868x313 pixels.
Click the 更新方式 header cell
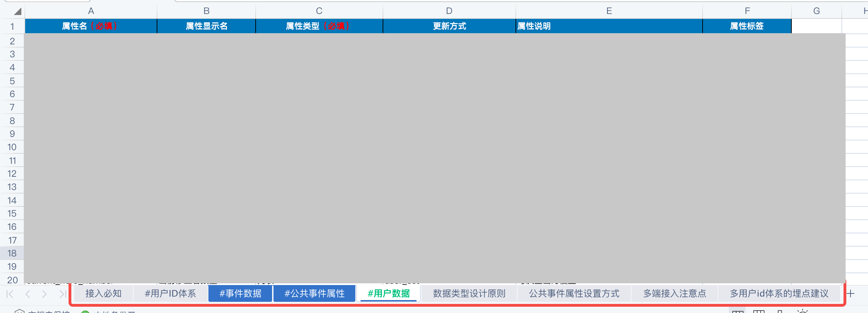pyautogui.click(x=449, y=26)
